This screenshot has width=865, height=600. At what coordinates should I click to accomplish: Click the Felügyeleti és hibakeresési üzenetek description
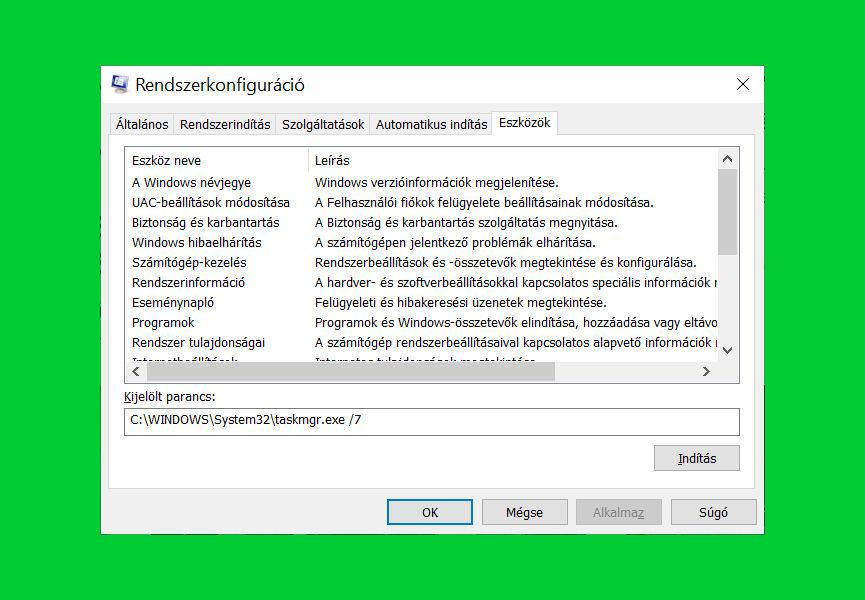tap(460, 302)
